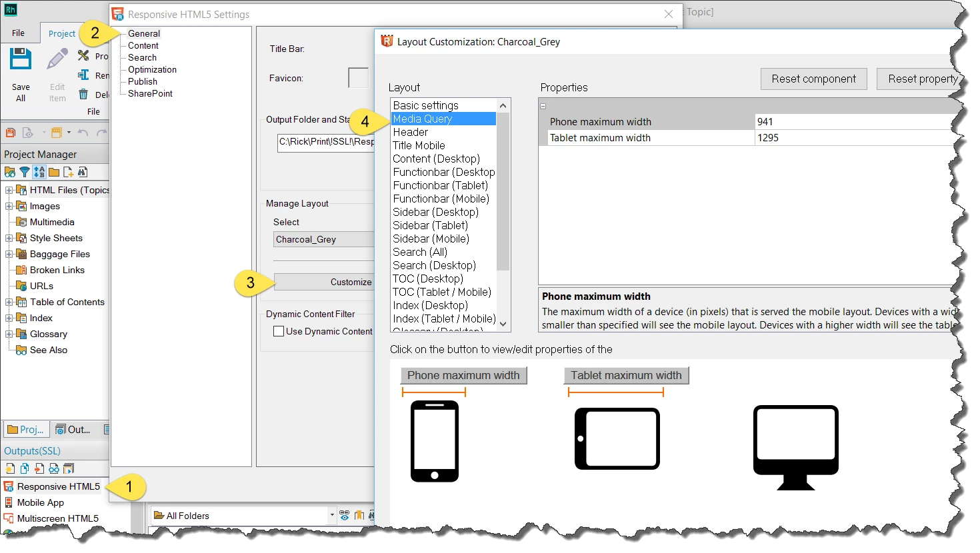Click the Save All icon in ribbon

coord(20,59)
